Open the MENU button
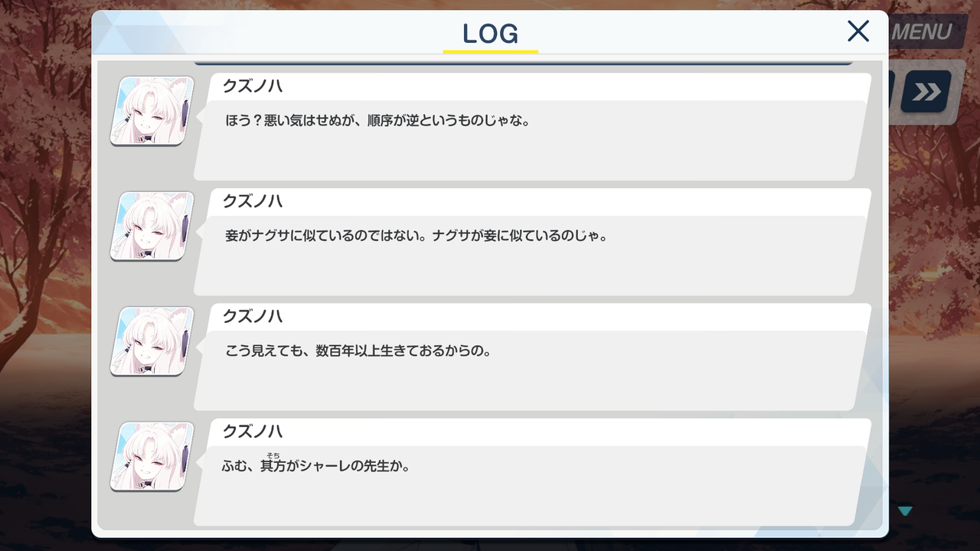This screenshot has height=551, width=980. [x=926, y=32]
